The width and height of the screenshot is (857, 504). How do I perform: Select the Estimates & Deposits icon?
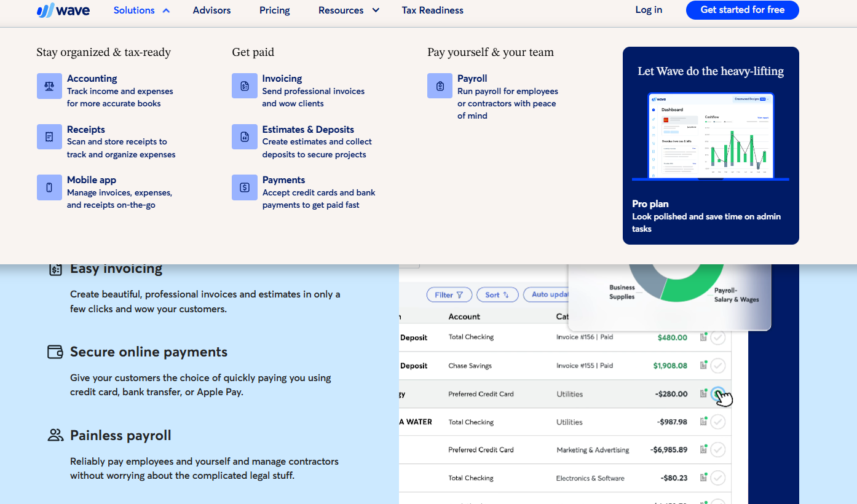click(244, 136)
